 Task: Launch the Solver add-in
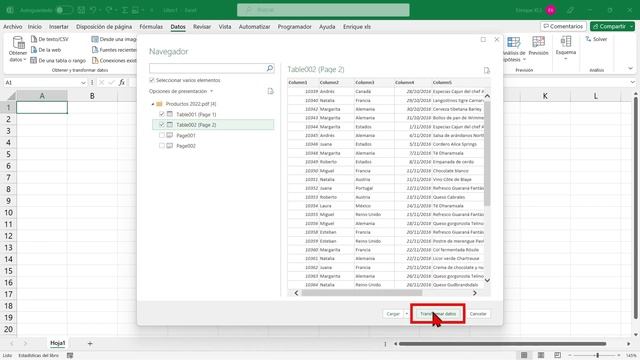point(596,39)
